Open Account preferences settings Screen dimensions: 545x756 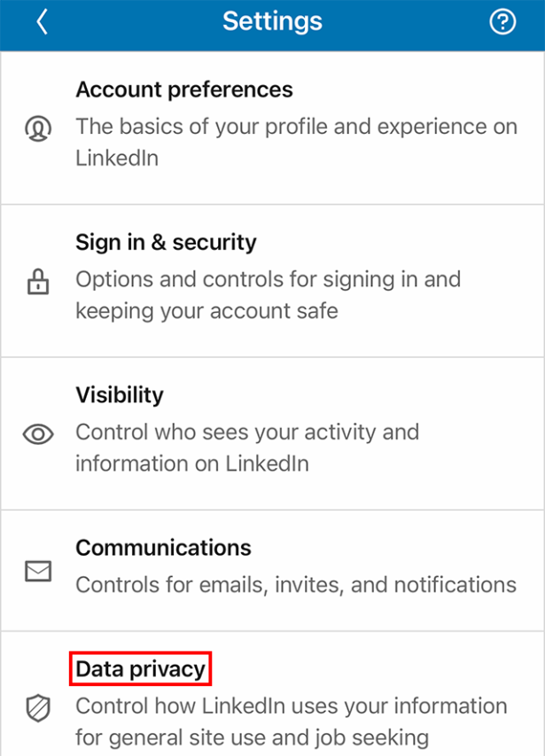[184, 90]
